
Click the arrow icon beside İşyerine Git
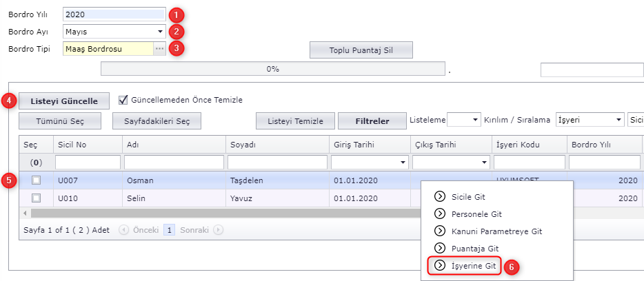click(440, 265)
